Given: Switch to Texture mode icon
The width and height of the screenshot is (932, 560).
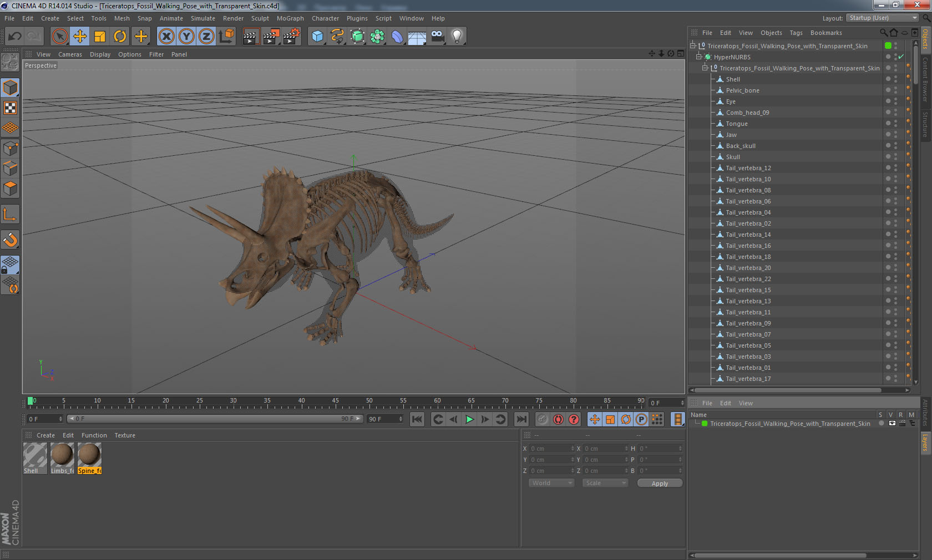Looking at the screenshot, I should [x=10, y=108].
